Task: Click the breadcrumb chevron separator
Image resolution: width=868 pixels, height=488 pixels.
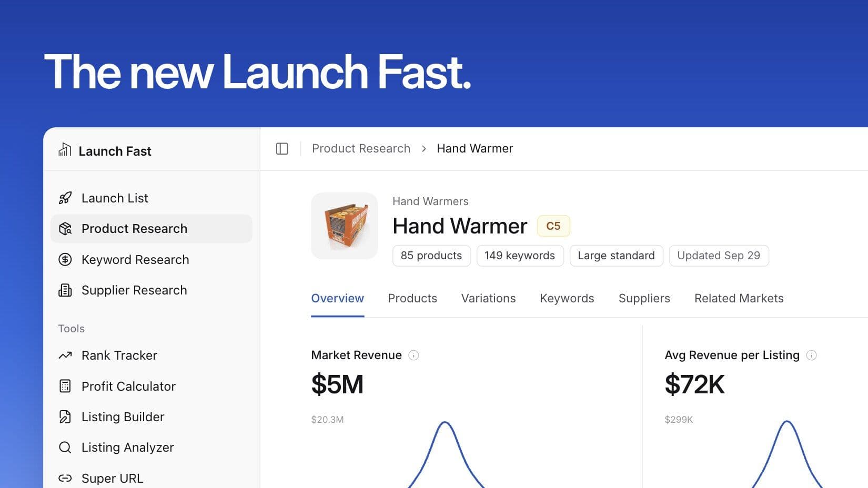Action: (424, 149)
